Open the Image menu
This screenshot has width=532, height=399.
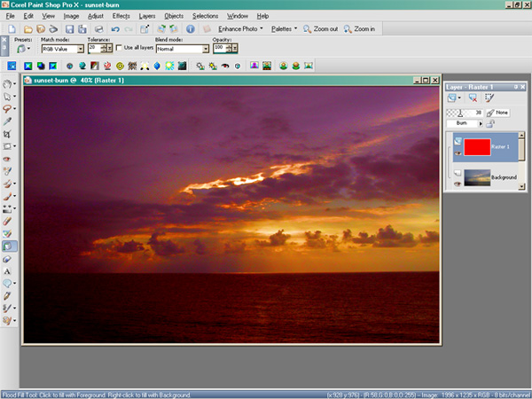pos(71,16)
